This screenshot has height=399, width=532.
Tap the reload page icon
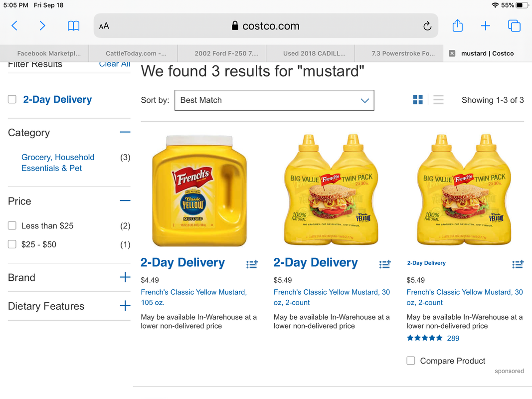(427, 26)
